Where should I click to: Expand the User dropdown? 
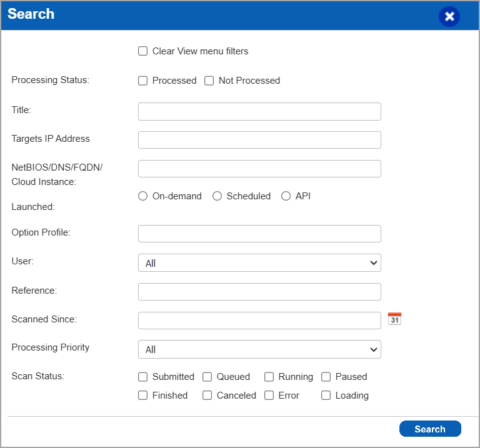tap(259, 263)
